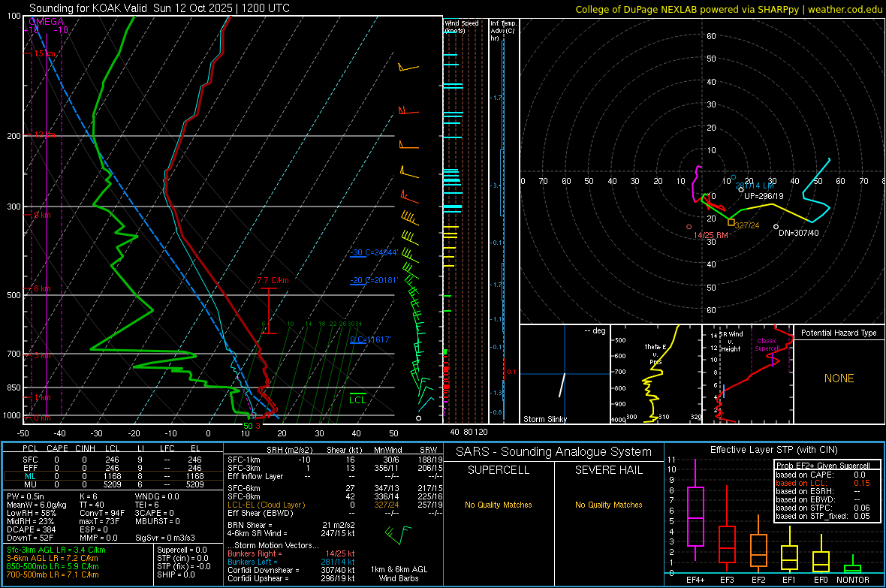The image size is (886, 588).
Task: Click the SARS - Sounding Analogue System heading
Action: pos(553,452)
